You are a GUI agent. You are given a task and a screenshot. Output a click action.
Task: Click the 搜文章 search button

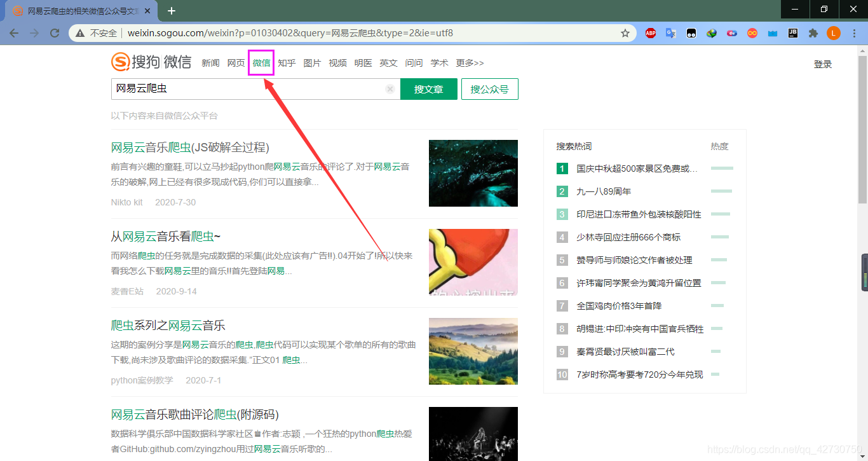[x=429, y=89]
